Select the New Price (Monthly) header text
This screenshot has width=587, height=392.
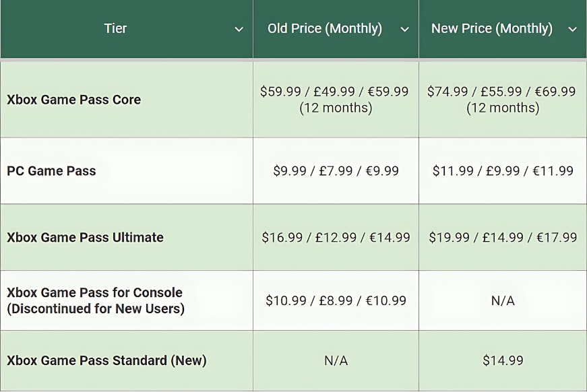pyautogui.click(x=491, y=29)
